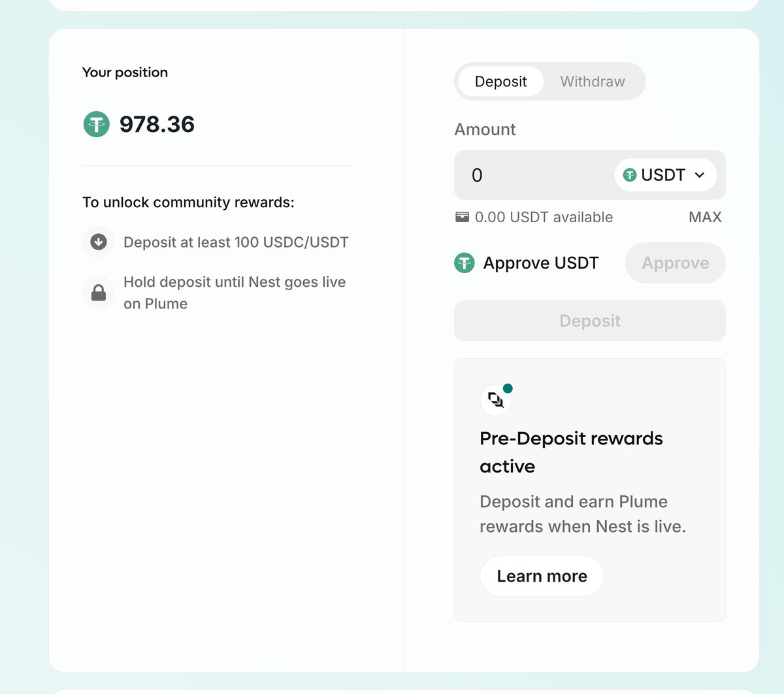
Task: Click the Plume logo icon in rewards card
Action: click(496, 400)
